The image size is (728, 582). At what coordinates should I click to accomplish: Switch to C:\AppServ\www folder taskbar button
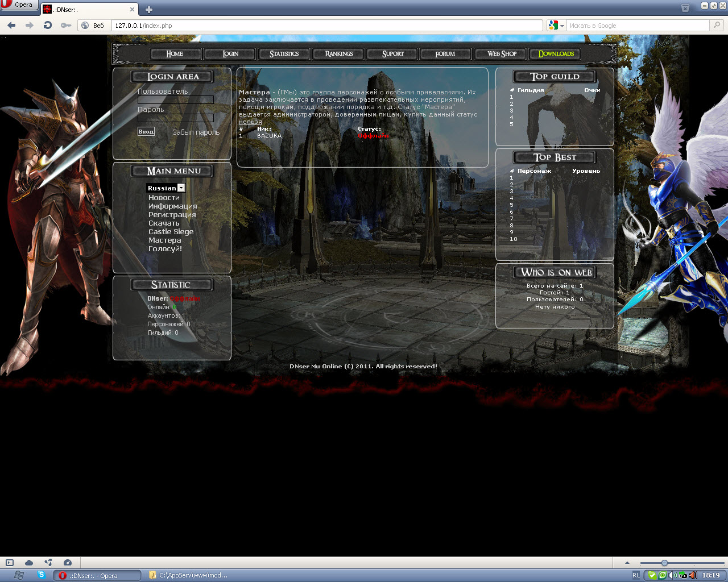(187, 576)
